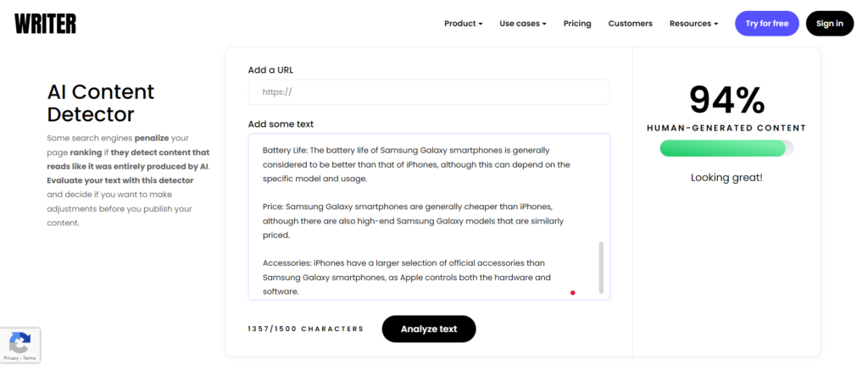Open the Resources dropdown menu
868x370 pixels.
[693, 24]
